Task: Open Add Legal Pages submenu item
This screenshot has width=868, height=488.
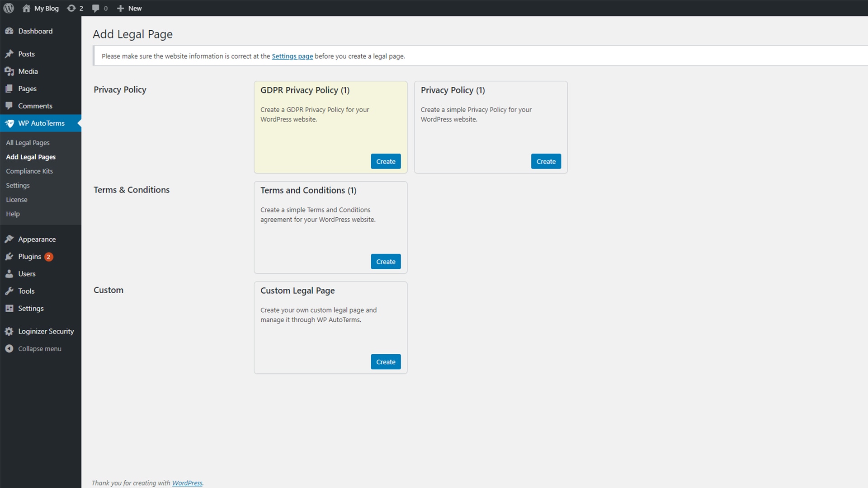Action: click(30, 156)
